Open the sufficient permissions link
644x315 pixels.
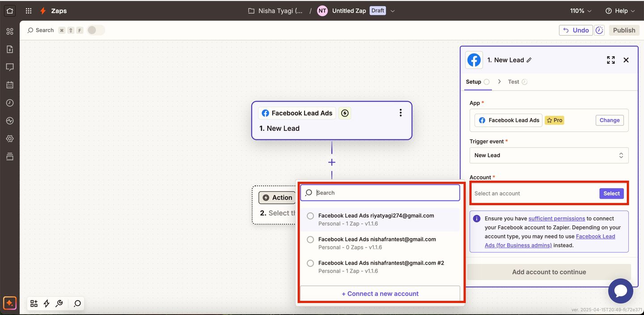pyautogui.click(x=556, y=218)
